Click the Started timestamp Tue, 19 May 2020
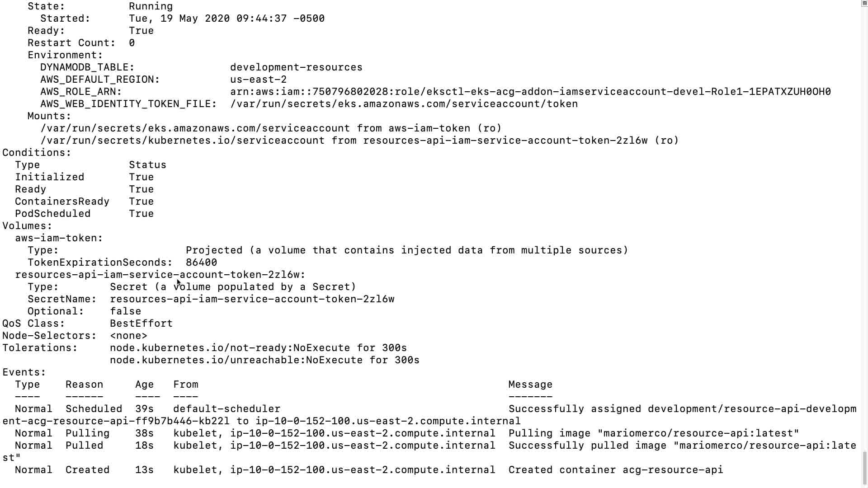This screenshot has height=488, width=868. point(226,19)
